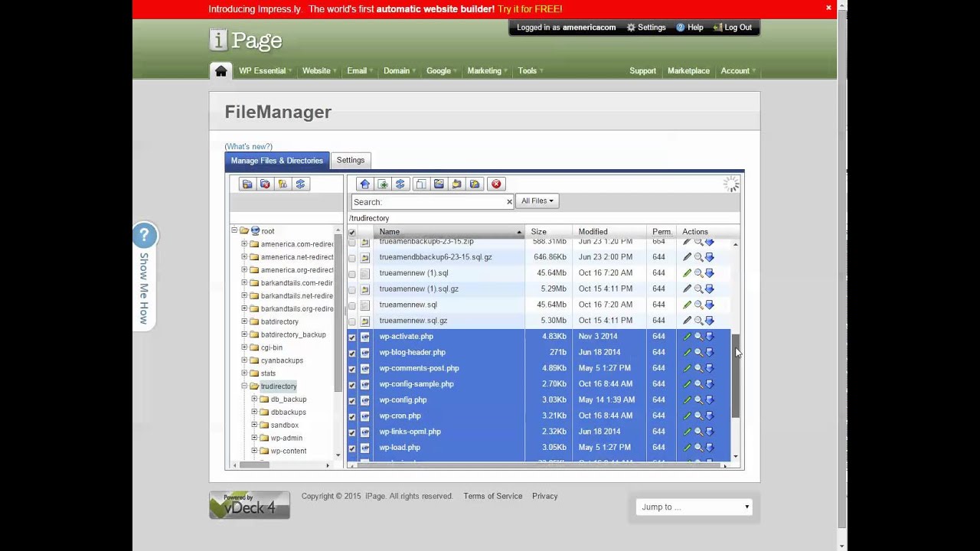This screenshot has height=551, width=980.
Task: Click the refresh tree icon in the left toolbar
Action: tap(300, 184)
